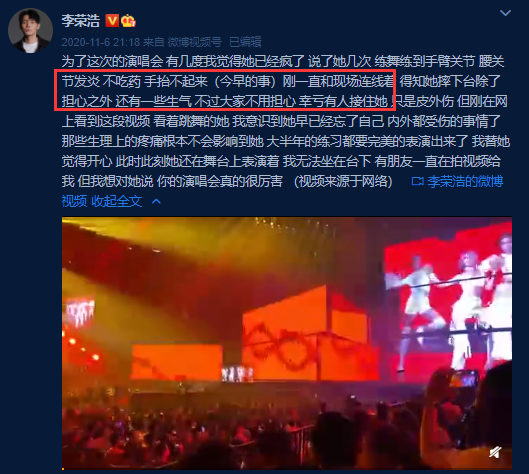This screenshot has width=529, height=474.
Task: Click the yellow video progress bar start
Action: click(63, 469)
